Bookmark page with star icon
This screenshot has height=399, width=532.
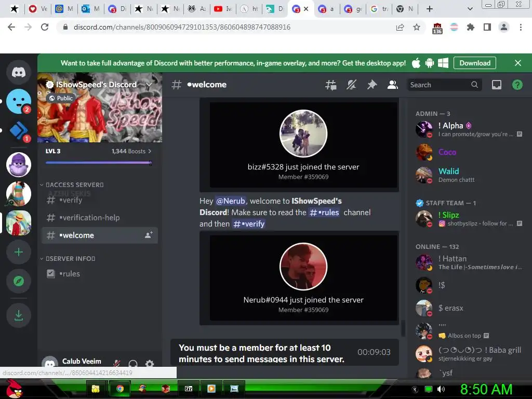[x=417, y=27]
